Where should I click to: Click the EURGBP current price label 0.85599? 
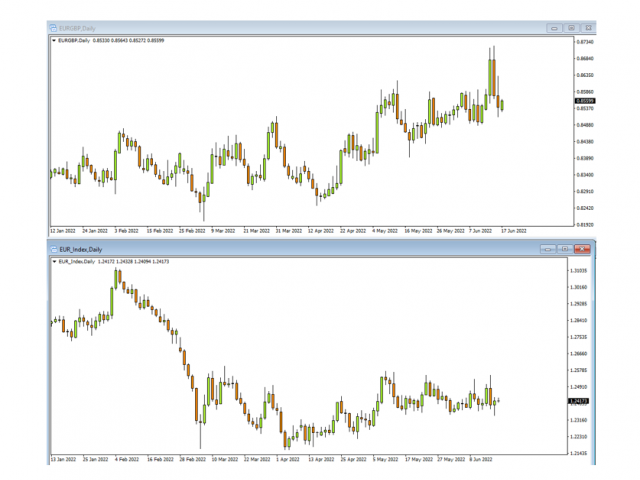click(x=584, y=101)
